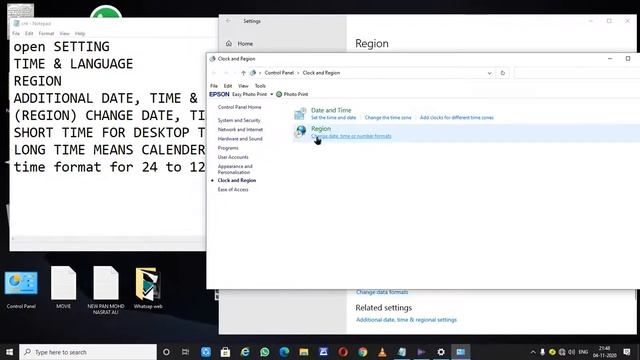This screenshot has height=360, width=640.
Task: Open the NEW PAN MOHD NASRAT ALI desktop file
Action: pos(106,291)
